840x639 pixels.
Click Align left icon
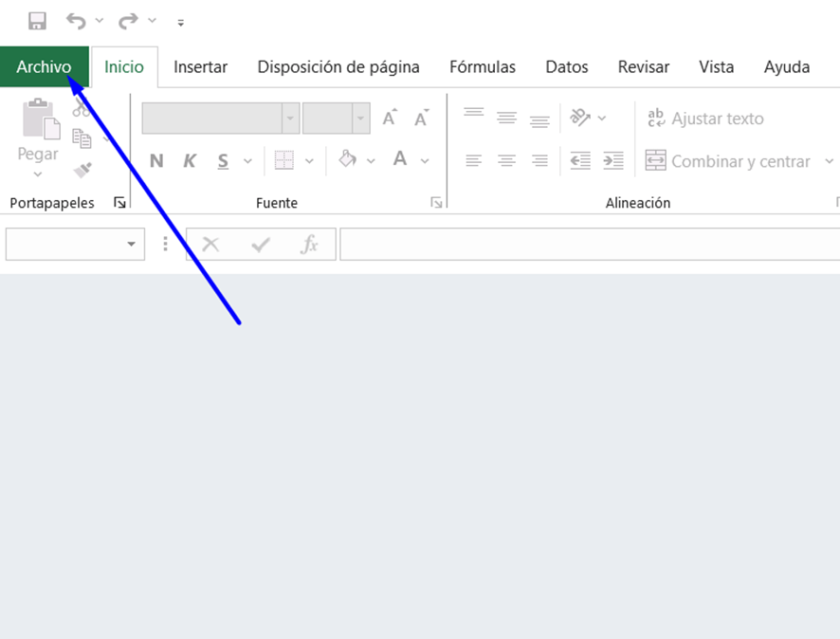point(474,160)
